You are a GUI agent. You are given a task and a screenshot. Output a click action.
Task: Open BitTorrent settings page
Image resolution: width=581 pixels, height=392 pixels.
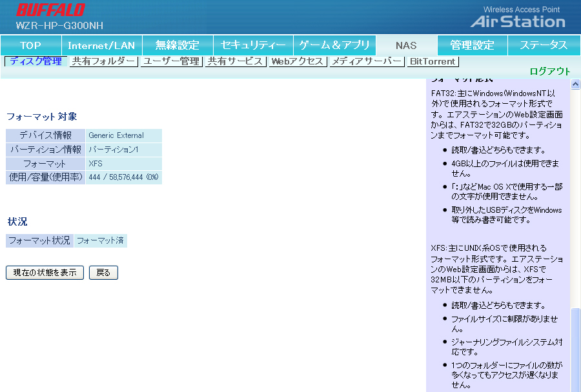tap(432, 62)
